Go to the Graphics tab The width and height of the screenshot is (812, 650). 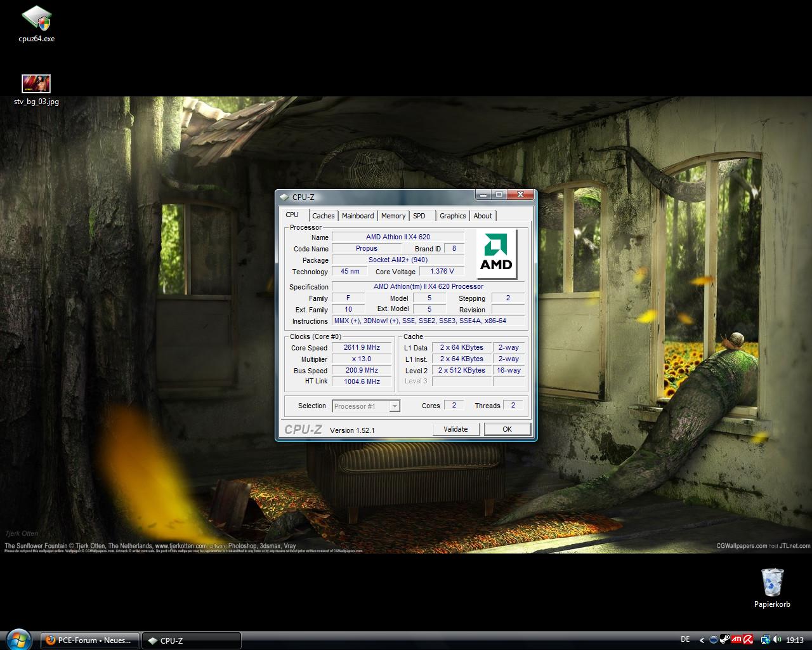(452, 216)
